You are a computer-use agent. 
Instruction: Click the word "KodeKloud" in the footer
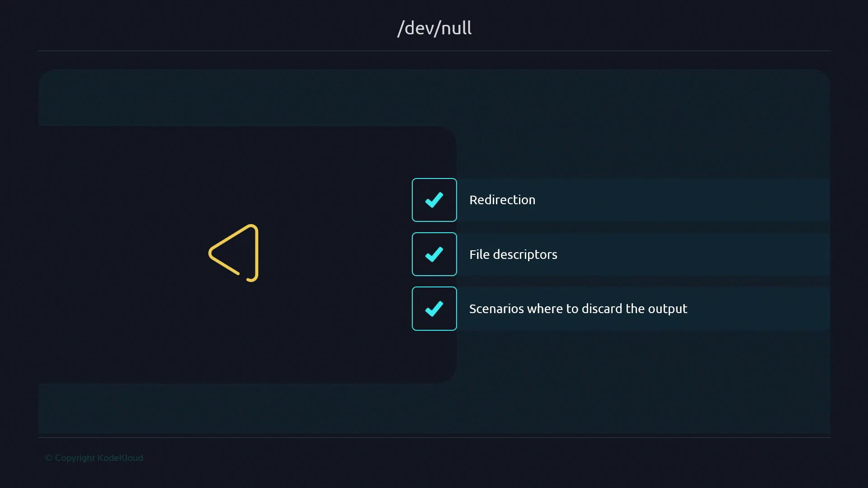(x=120, y=458)
